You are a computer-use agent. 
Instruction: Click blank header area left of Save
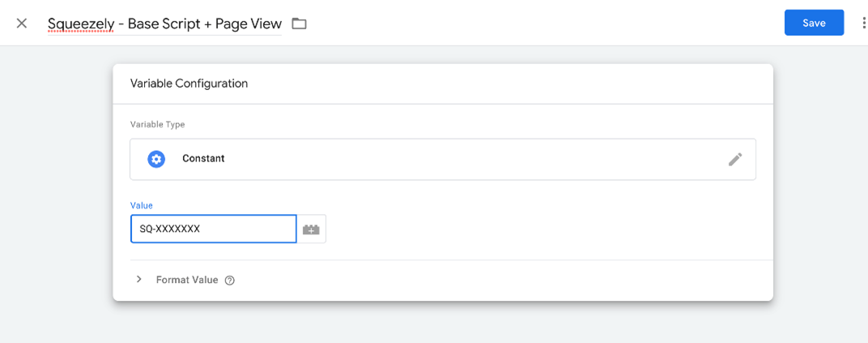tap(551, 23)
